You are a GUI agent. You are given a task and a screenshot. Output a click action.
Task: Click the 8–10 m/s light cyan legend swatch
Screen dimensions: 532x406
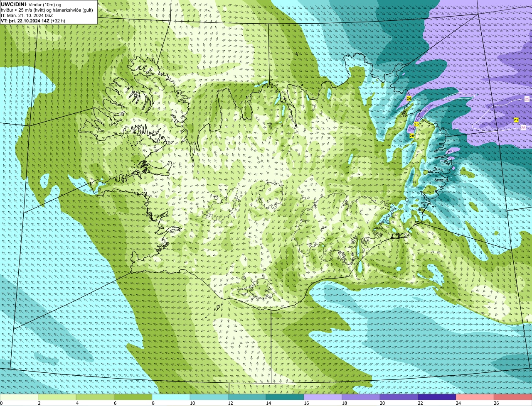pos(171,397)
